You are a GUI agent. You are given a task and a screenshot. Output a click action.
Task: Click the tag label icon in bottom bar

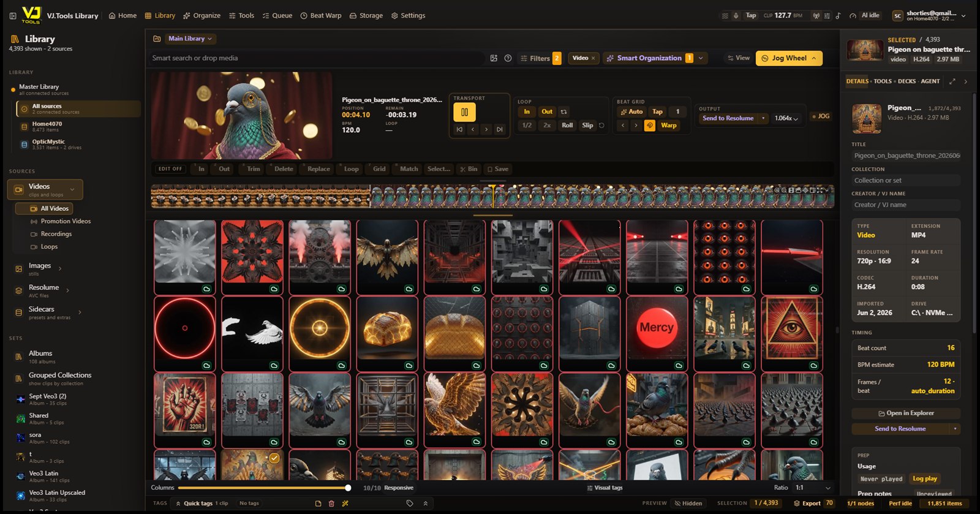pyautogui.click(x=410, y=503)
